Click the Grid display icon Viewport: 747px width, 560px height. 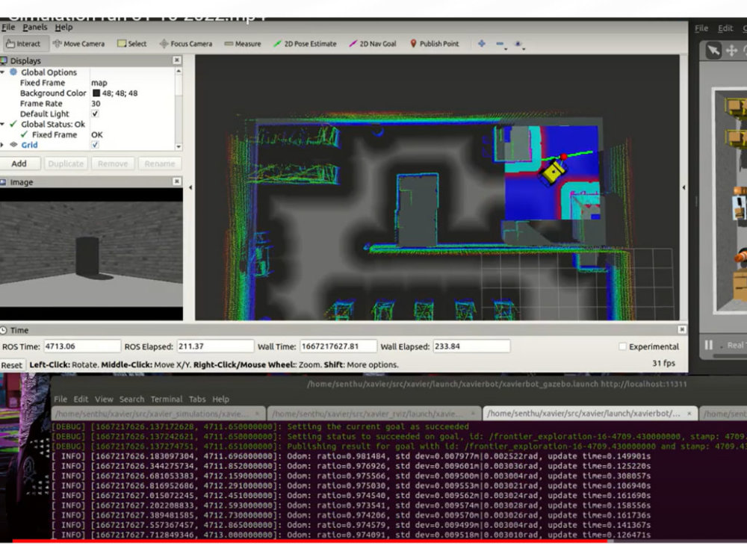[13, 145]
